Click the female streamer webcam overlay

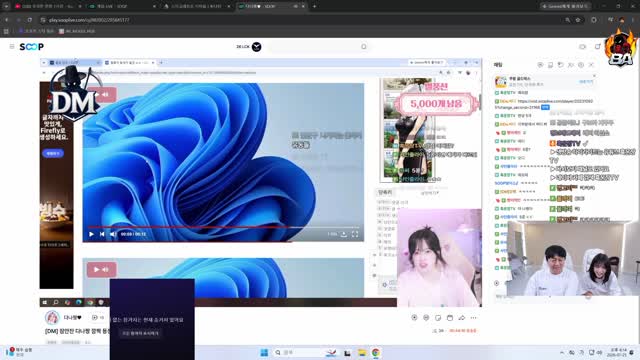pos(439,258)
